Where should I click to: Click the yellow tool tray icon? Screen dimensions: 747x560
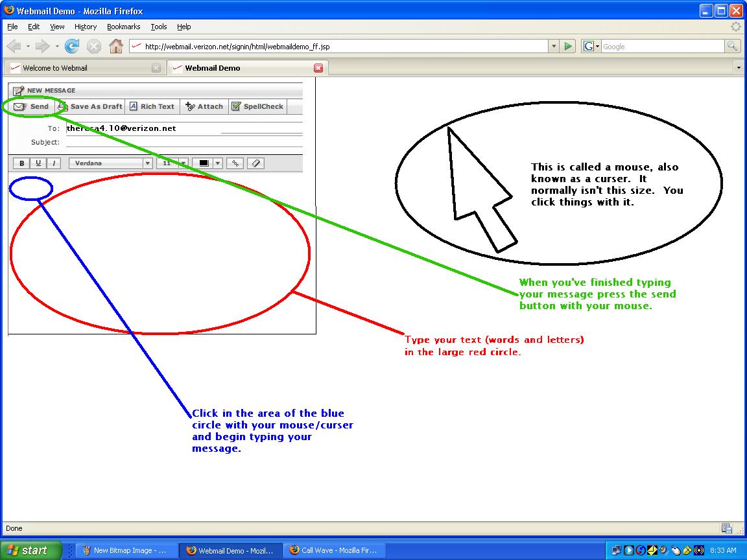[687, 550]
